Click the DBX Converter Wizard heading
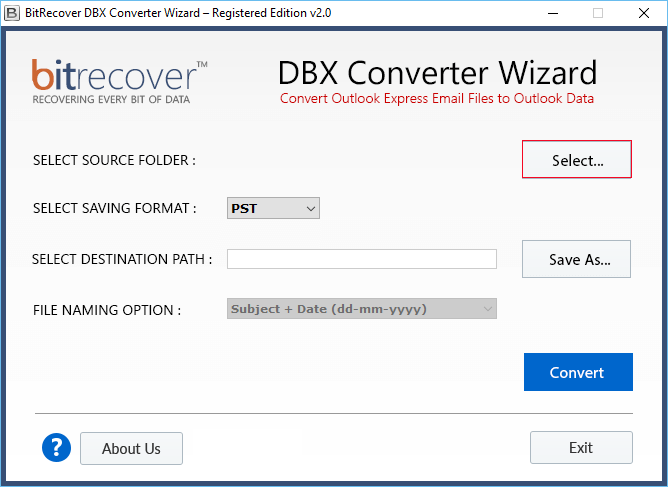The height and width of the screenshot is (487, 668). (437, 72)
